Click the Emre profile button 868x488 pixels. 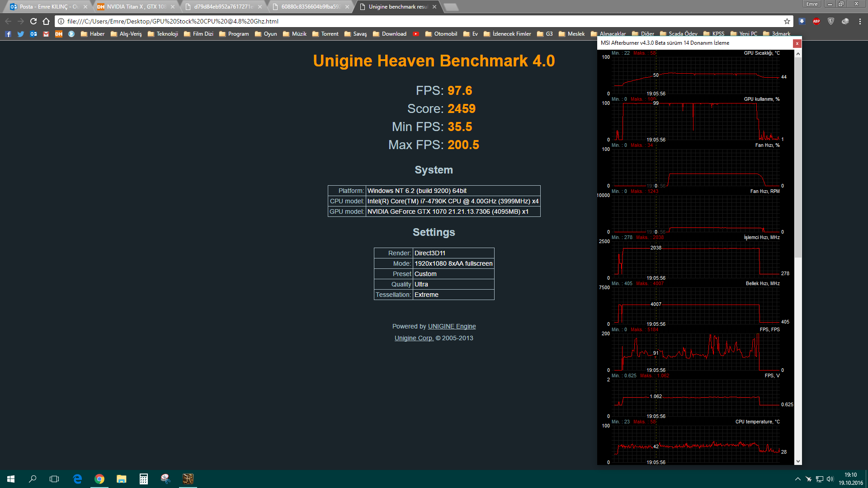tap(812, 4)
